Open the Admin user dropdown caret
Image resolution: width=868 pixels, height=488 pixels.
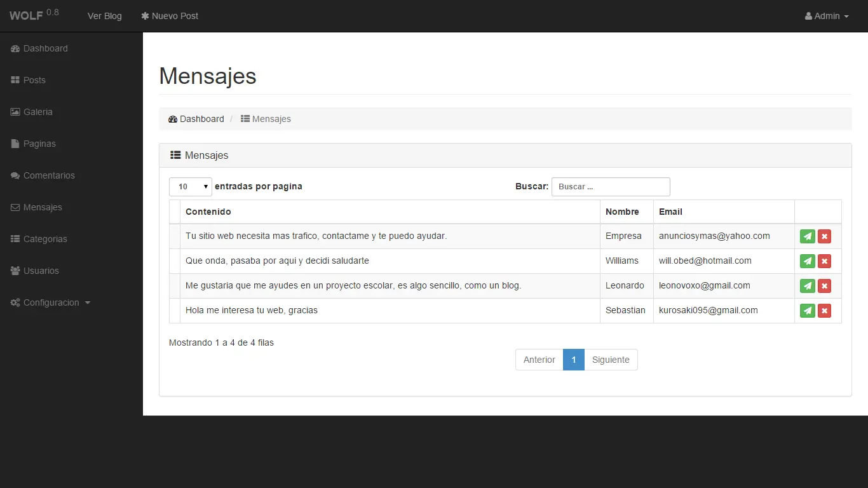pyautogui.click(x=846, y=17)
